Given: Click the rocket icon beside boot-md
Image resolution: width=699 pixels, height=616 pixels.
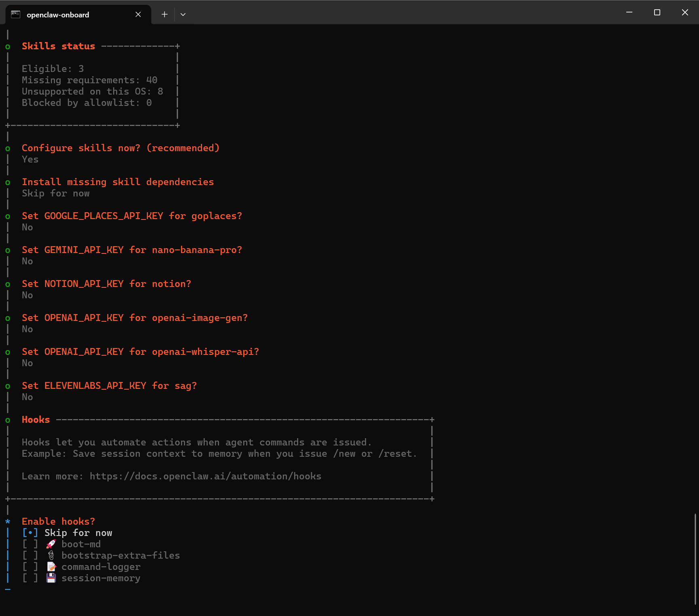Looking at the screenshot, I should (51, 544).
